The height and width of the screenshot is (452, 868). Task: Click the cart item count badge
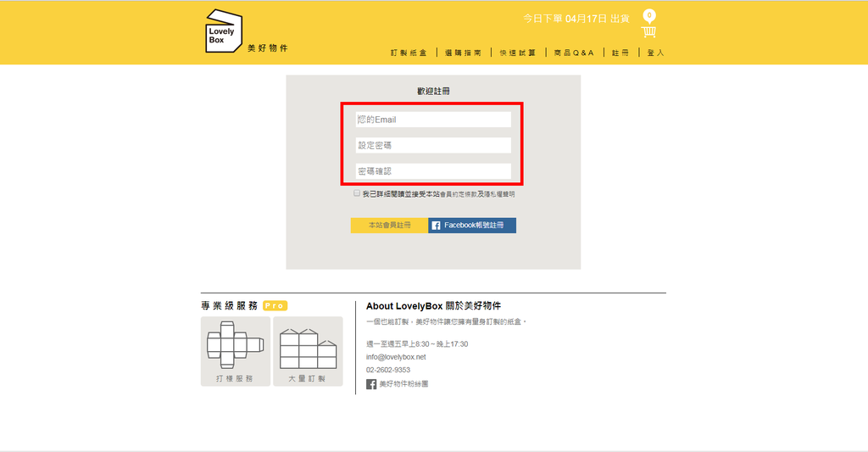(648, 15)
